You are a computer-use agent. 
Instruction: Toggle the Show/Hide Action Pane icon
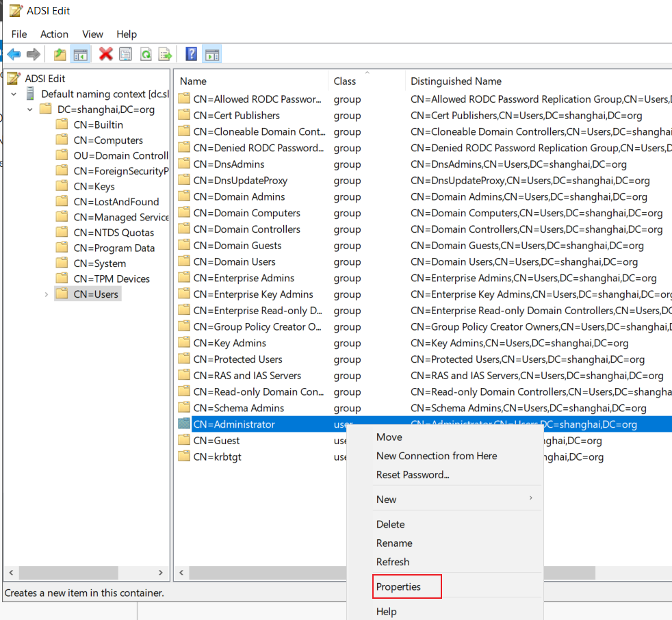(212, 55)
